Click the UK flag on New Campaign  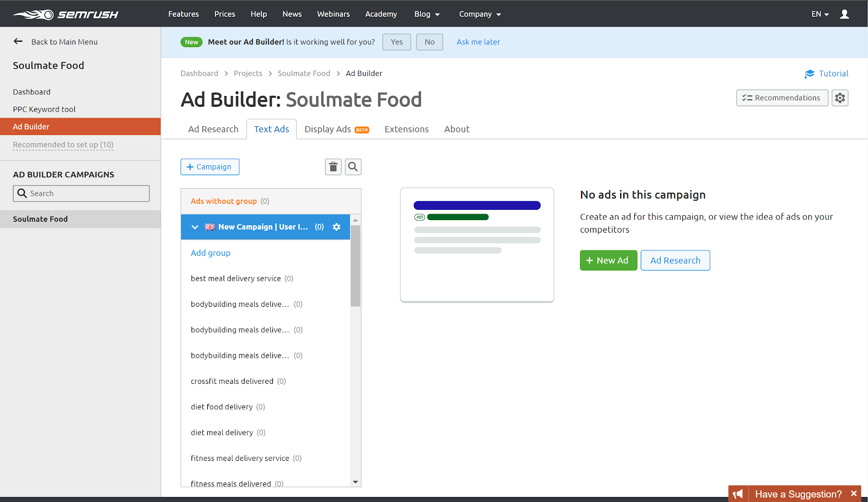(210, 227)
